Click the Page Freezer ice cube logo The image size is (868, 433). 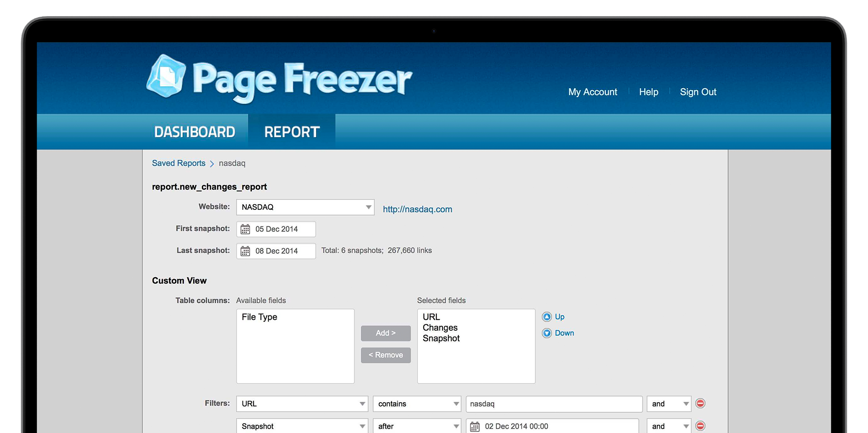click(166, 76)
